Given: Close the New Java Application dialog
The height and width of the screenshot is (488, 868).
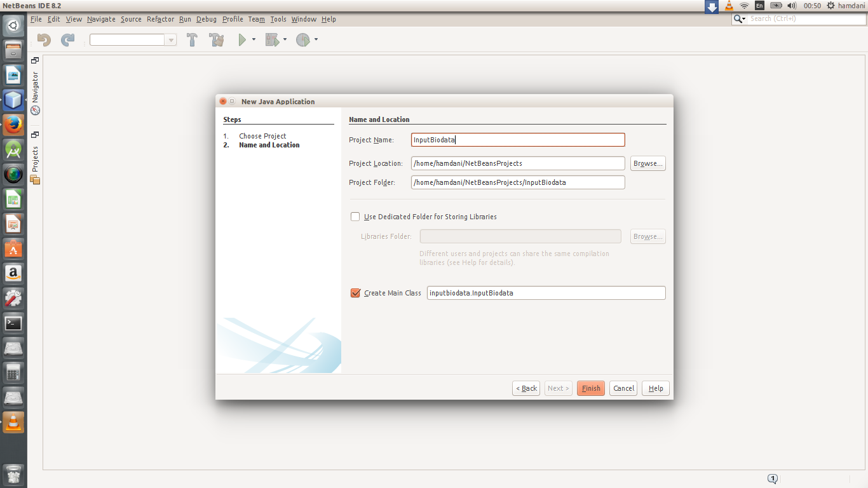Looking at the screenshot, I should pos(222,102).
